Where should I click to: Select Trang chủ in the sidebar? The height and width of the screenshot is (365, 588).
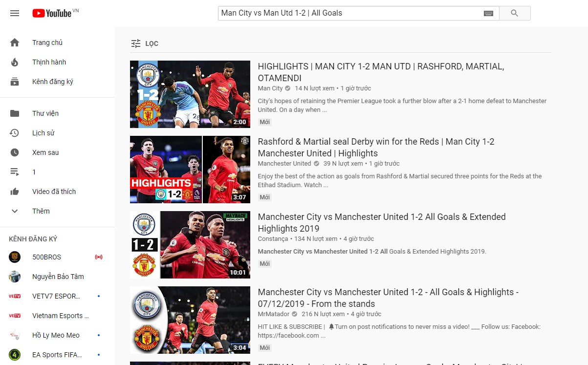[47, 43]
